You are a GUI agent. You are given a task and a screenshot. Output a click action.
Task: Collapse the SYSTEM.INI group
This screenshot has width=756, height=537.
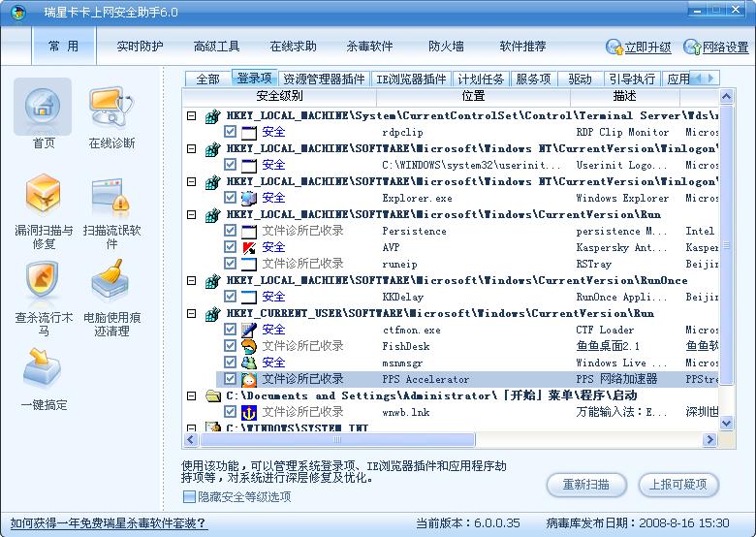click(191, 427)
